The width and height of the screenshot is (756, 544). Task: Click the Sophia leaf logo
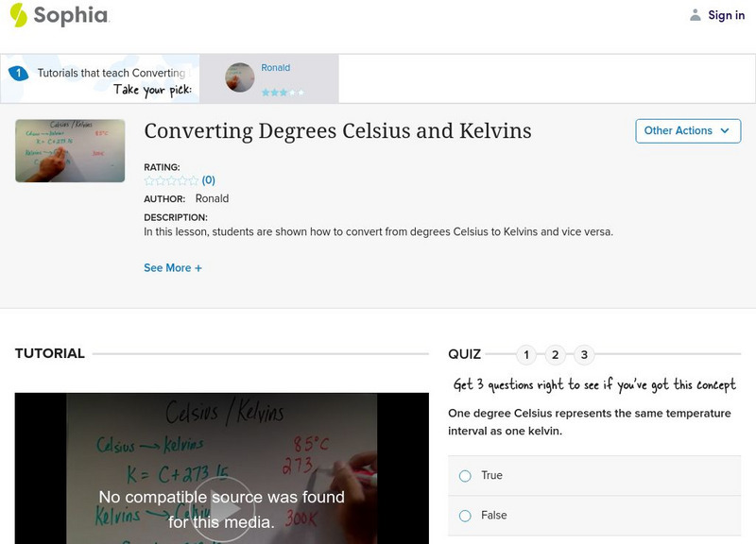point(18,16)
